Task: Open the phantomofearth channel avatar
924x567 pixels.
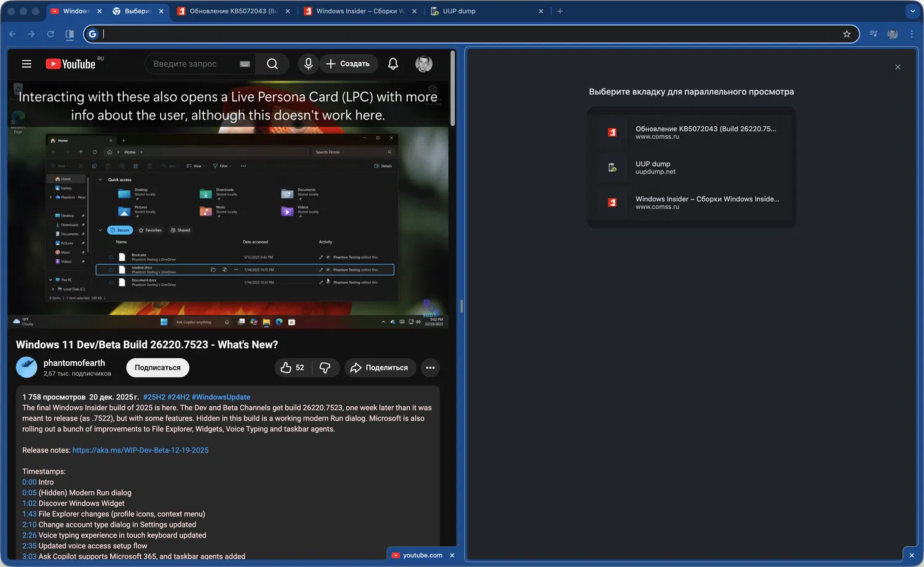Action: [26, 367]
